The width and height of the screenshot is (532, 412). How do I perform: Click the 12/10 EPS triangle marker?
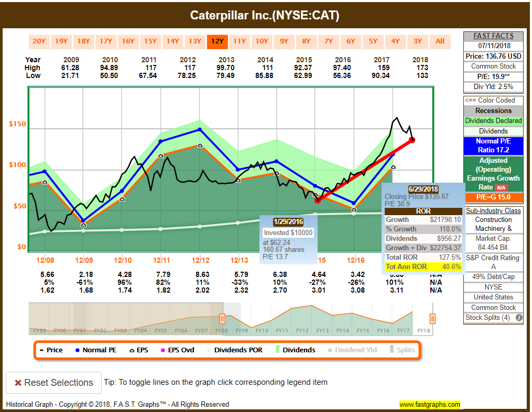(x=122, y=199)
